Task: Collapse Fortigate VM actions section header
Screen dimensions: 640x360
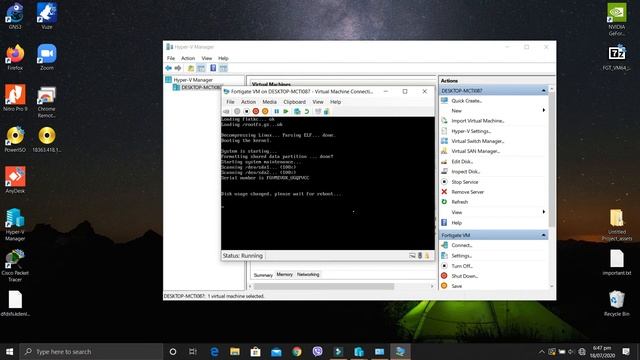Action: pyautogui.click(x=493, y=235)
